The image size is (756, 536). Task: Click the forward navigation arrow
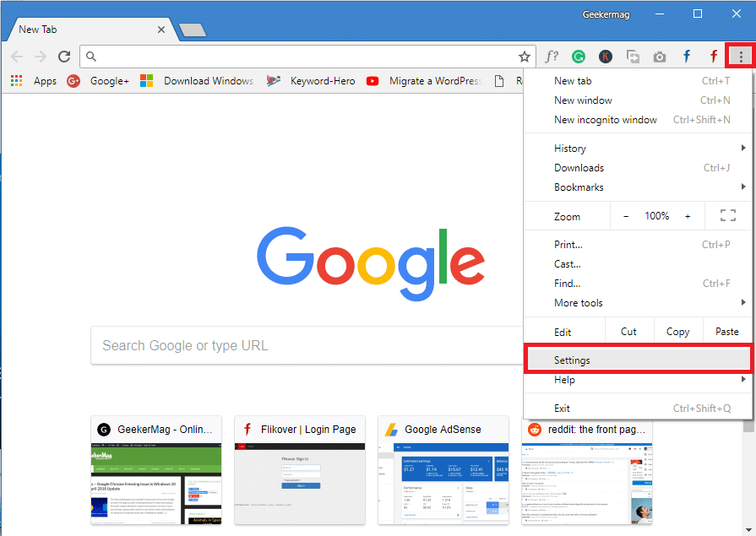(x=41, y=57)
